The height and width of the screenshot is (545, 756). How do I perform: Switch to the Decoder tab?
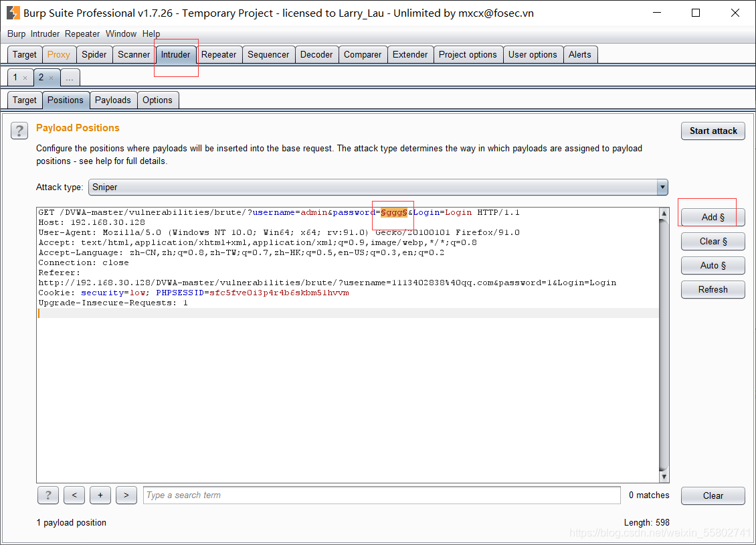coord(316,54)
